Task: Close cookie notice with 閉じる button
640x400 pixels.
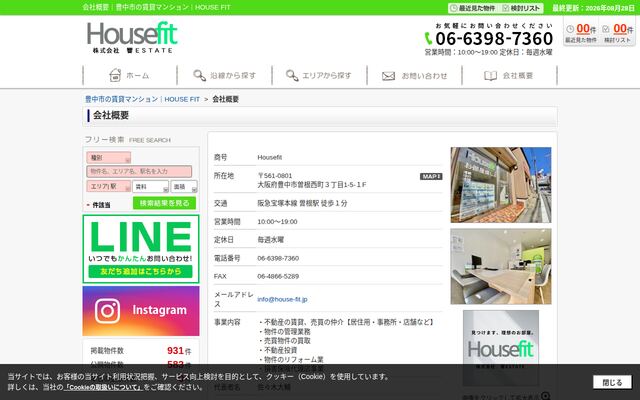Action: (612, 382)
